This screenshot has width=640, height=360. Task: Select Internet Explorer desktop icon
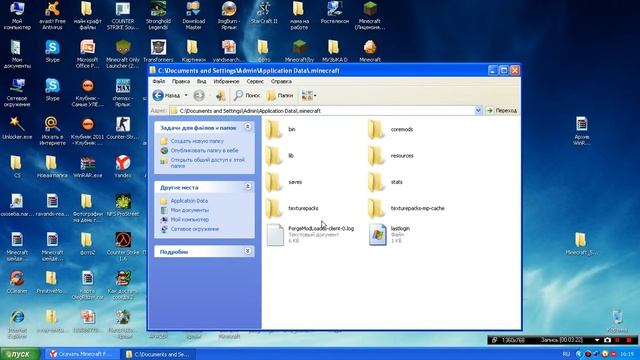click(17, 324)
